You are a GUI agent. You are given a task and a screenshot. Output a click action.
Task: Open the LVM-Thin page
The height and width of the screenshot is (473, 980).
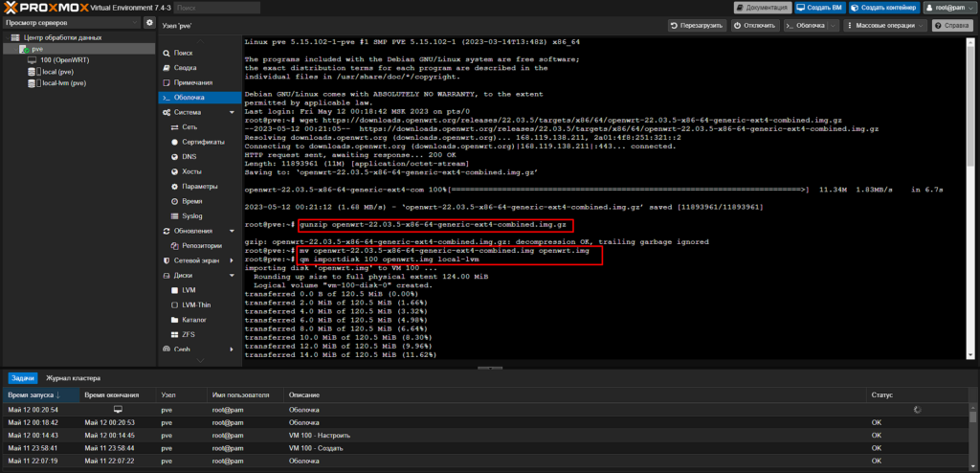[196, 304]
